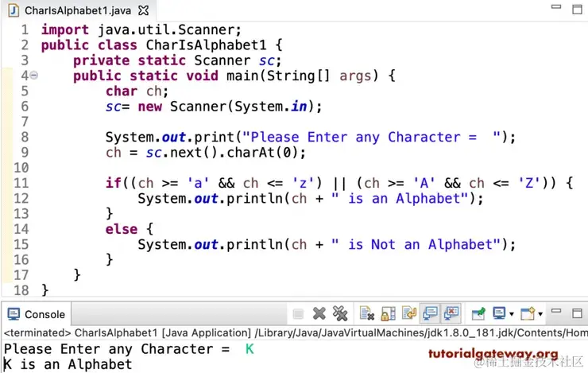Viewport: 588px width, 373px height.
Task: Close the CharIsAlphabet1.java tab
Action: point(143,10)
